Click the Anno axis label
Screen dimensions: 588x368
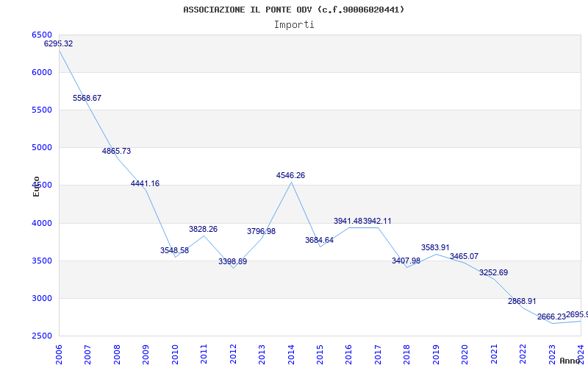pos(569,361)
